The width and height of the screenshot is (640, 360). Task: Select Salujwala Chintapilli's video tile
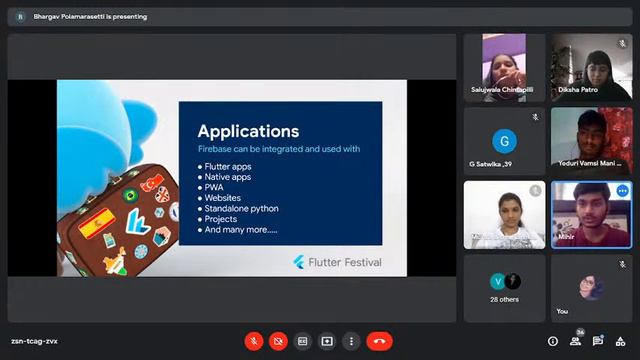click(x=504, y=68)
